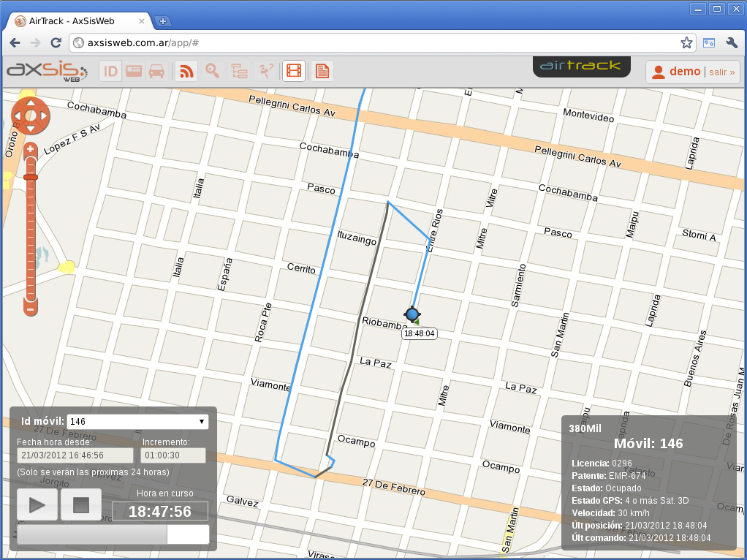Viewport: 747px width, 560px height.
Task: Go forward with the browser forward arrow
Action: (35, 43)
